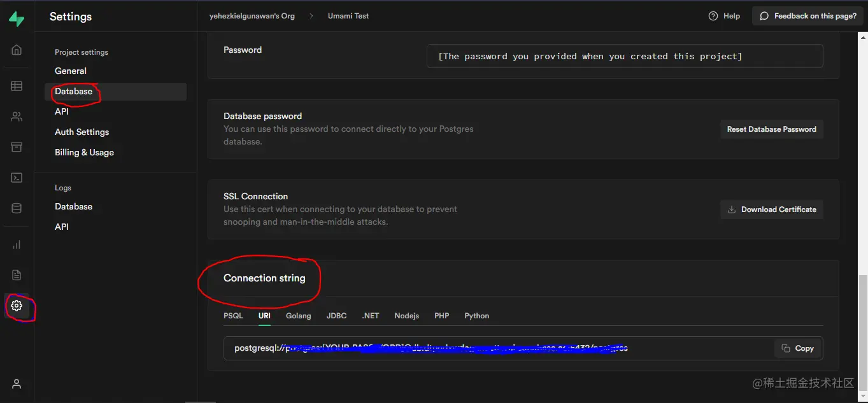Open the Home icon in sidebar
The image size is (868, 403).
click(17, 50)
